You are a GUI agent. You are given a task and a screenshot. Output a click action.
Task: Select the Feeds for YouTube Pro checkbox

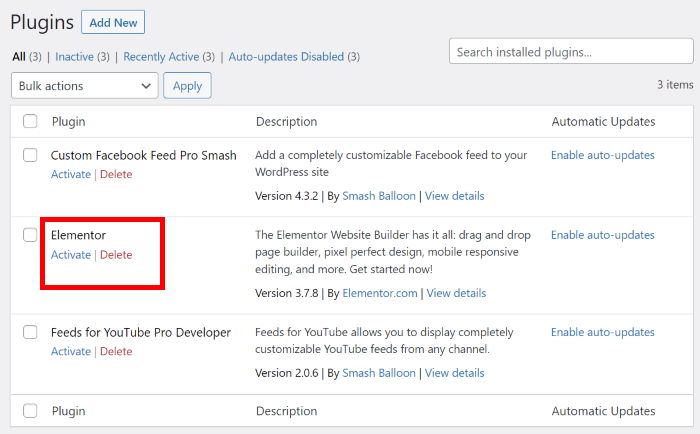(x=30, y=332)
